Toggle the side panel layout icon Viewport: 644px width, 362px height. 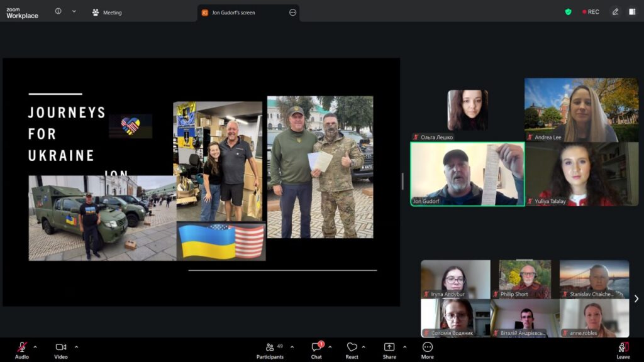tap(632, 12)
